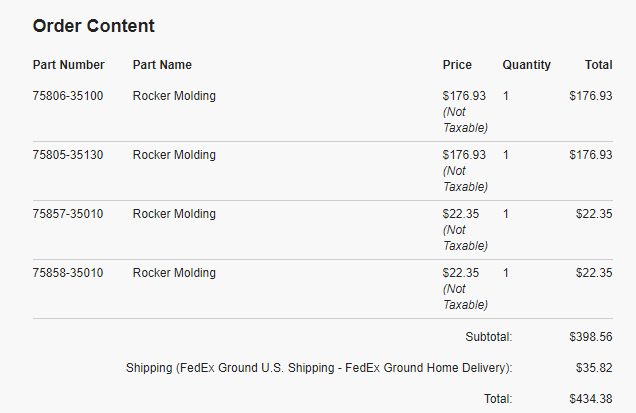This screenshot has height=413, width=636.
Task: Click the $398.56 subtotal amount
Action: coord(591,337)
